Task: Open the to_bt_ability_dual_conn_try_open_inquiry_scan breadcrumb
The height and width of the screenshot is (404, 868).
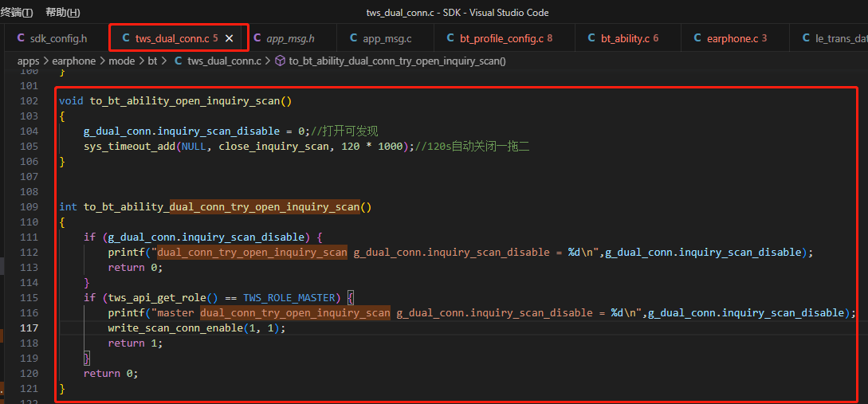Action: tap(398, 61)
